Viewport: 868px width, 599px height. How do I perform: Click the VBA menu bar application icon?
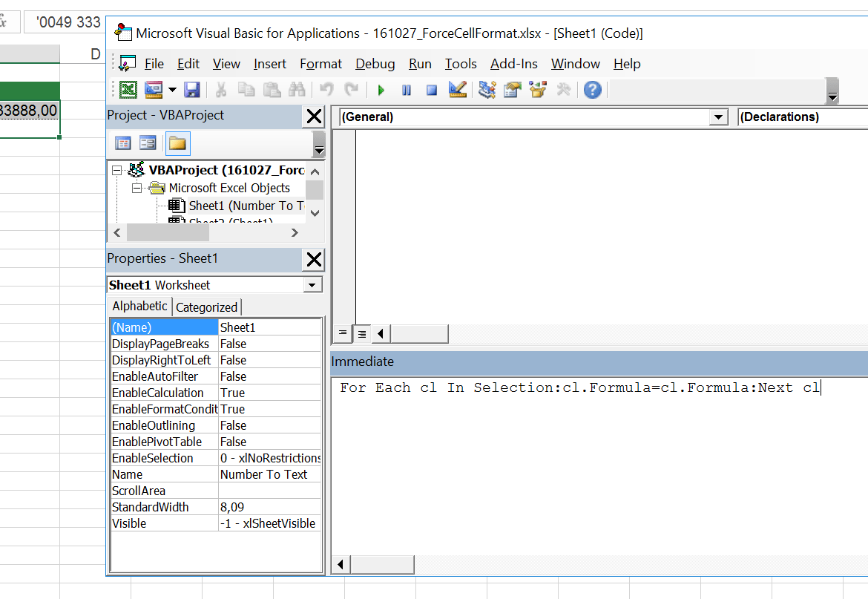tap(126, 64)
